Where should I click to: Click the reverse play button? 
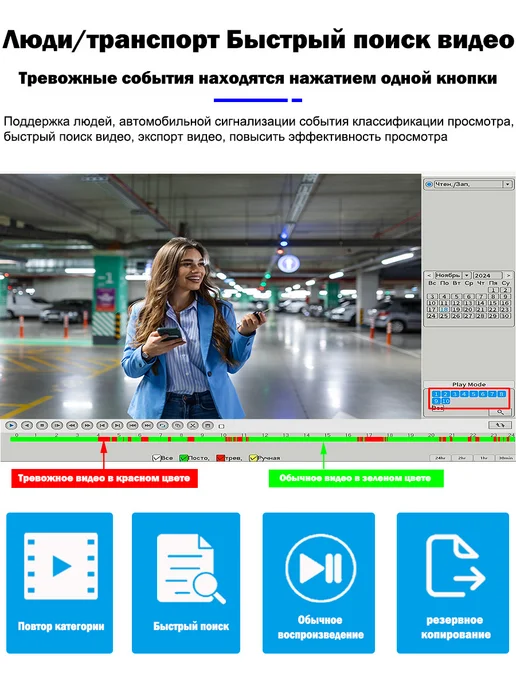click(x=27, y=426)
